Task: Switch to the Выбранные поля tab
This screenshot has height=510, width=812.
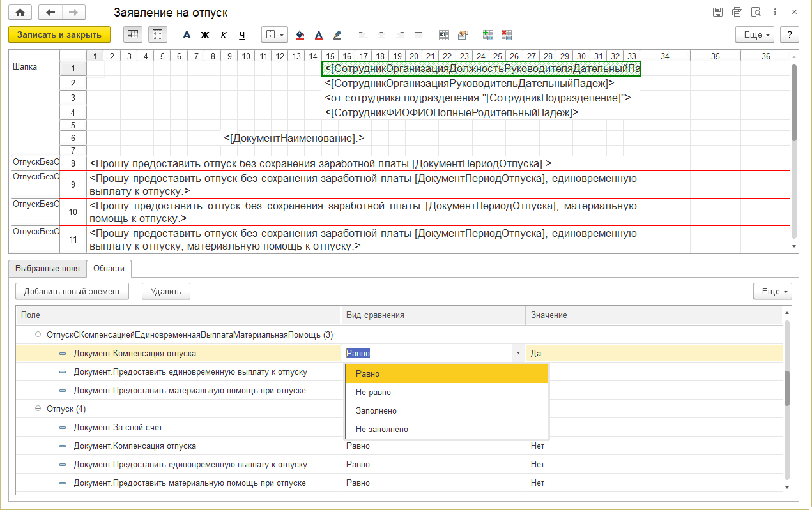Action: 47,269
